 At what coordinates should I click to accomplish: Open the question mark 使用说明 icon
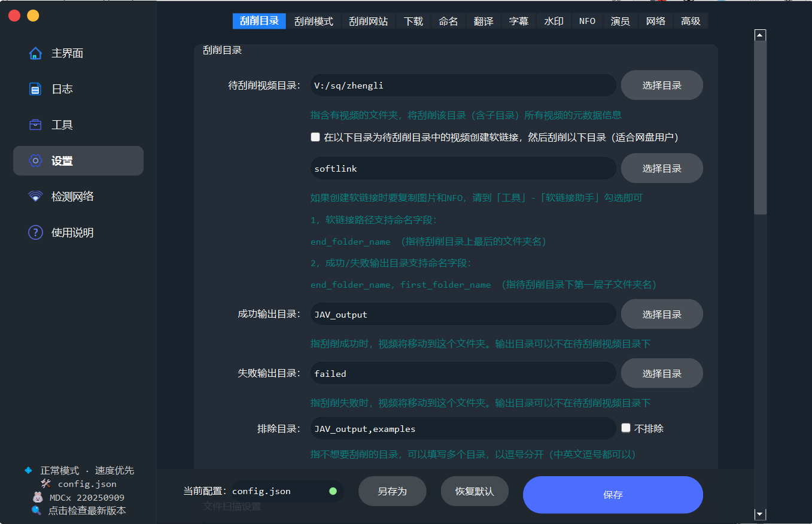tap(35, 233)
